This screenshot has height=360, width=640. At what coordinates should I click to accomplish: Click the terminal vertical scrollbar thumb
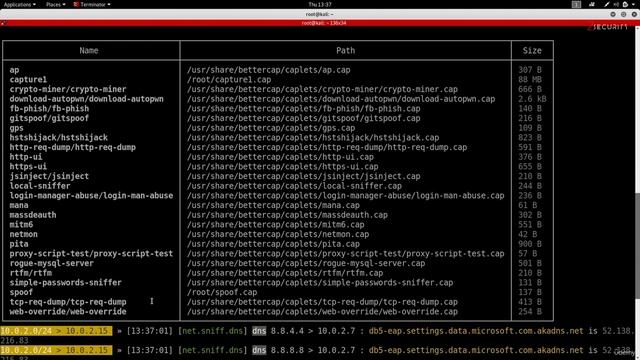coord(637,245)
